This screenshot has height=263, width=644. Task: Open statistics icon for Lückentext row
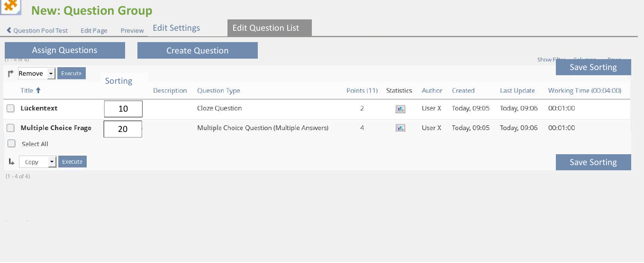coord(400,109)
